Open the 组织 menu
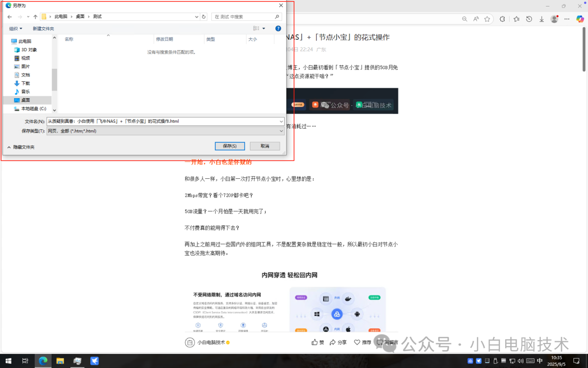The image size is (588, 368). click(16, 28)
